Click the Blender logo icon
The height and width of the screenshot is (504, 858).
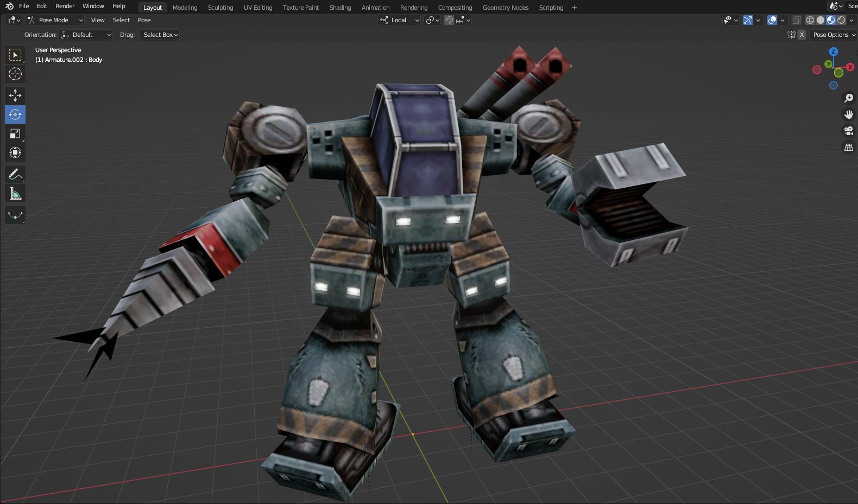pyautogui.click(x=9, y=6)
